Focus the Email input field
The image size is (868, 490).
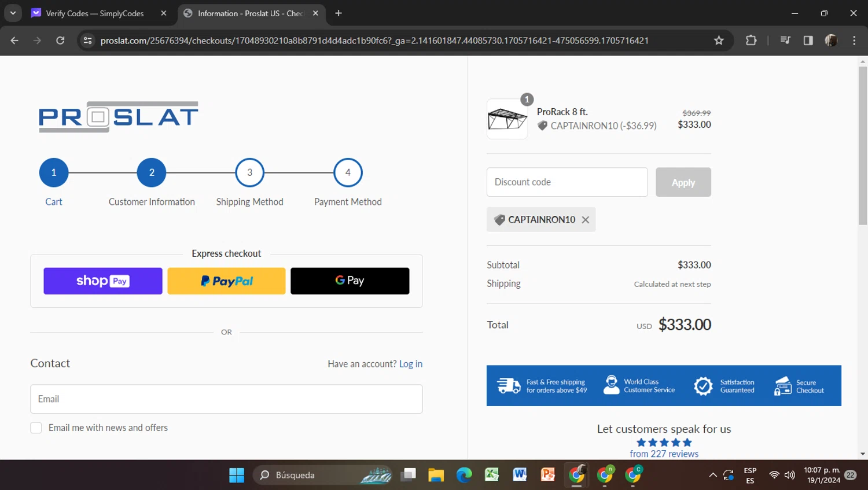226,399
